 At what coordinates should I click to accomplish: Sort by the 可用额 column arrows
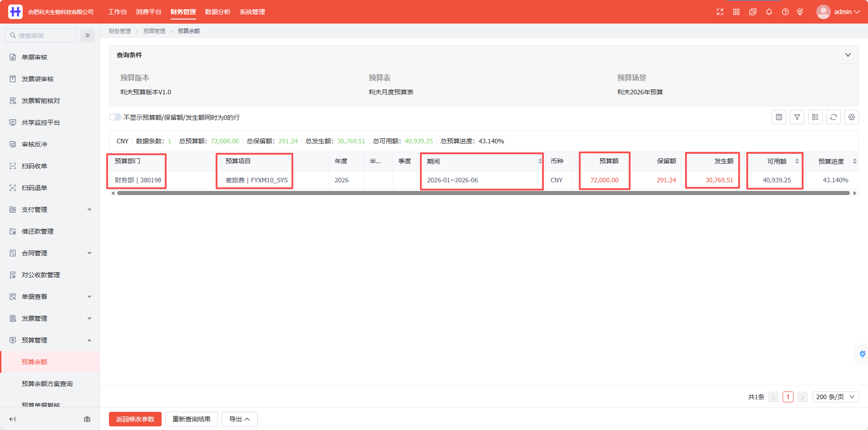point(797,161)
